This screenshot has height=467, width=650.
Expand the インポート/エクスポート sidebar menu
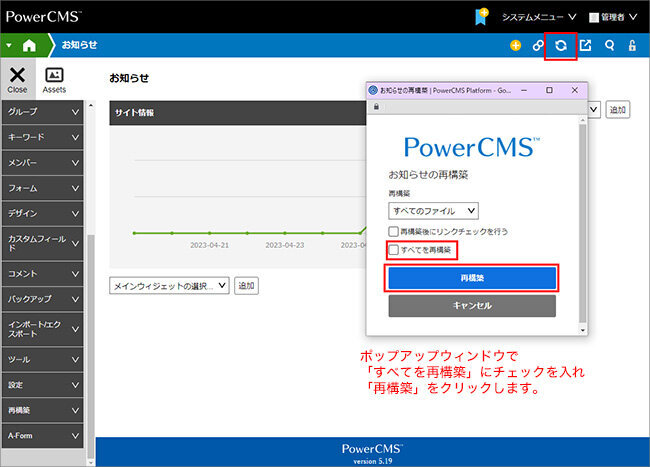coord(42,329)
